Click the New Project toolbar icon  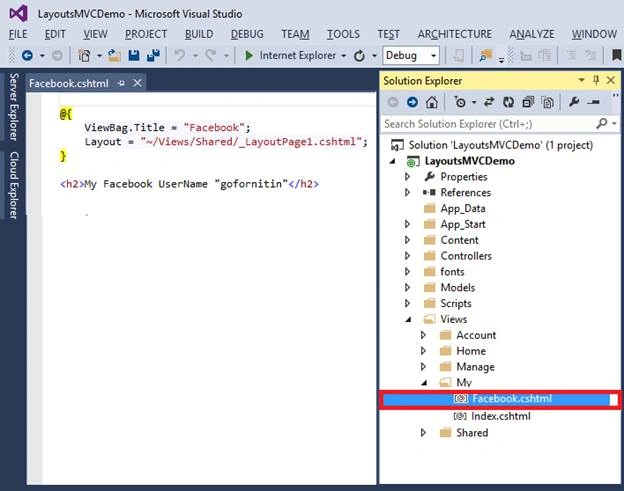(84, 55)
